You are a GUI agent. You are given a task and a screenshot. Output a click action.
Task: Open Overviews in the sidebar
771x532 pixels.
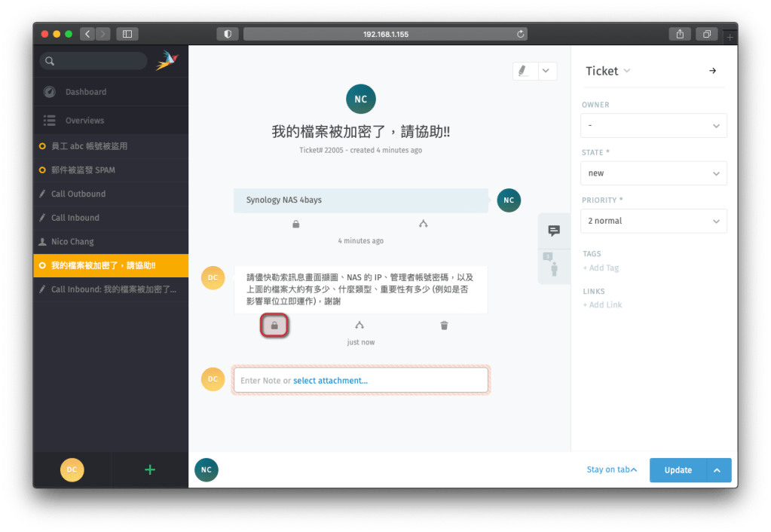[x=84, y=121]
